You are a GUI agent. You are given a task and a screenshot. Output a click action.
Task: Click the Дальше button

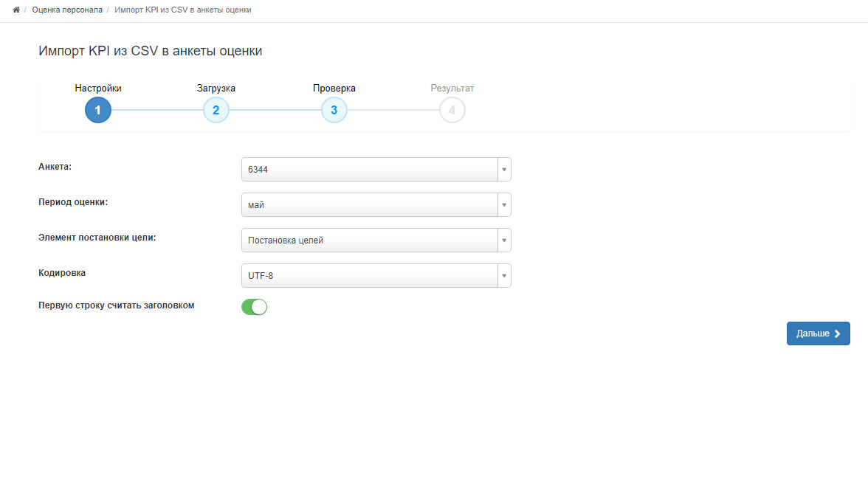click(818, 333)
